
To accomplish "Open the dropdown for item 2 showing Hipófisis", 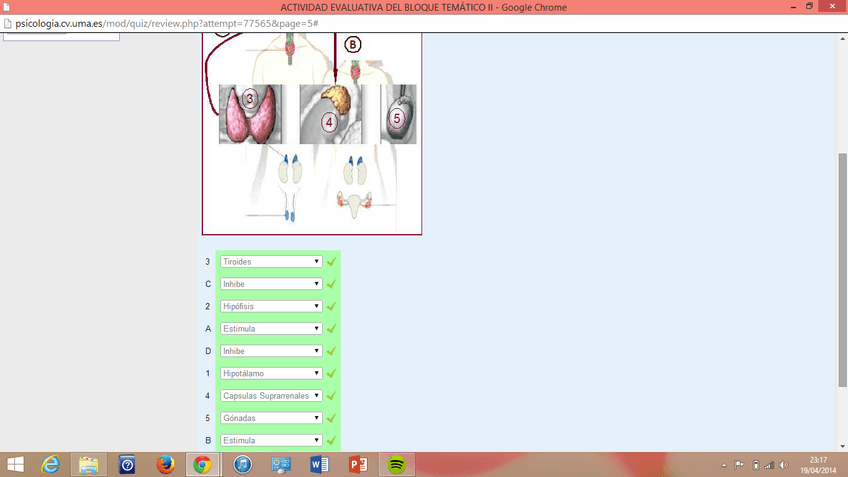I will point(271,306).
